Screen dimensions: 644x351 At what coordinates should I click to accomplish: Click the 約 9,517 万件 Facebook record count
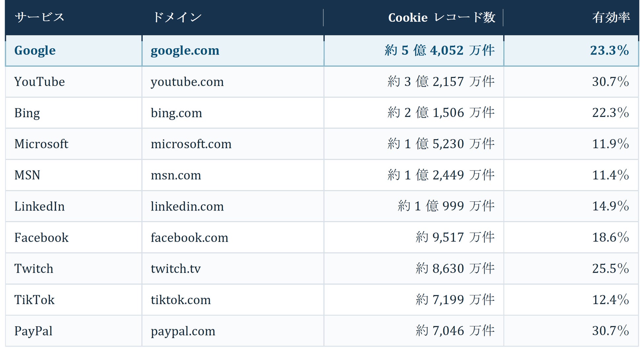coord(455,237)
